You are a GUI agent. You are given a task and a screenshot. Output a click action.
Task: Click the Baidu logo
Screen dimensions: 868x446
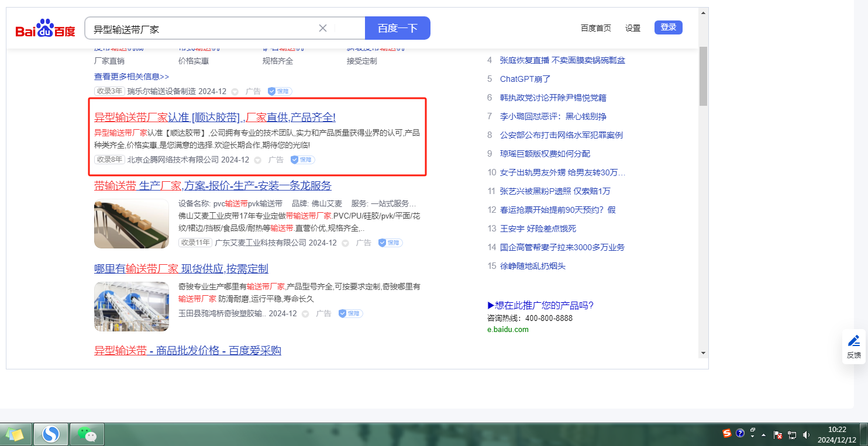pos(45,29)
